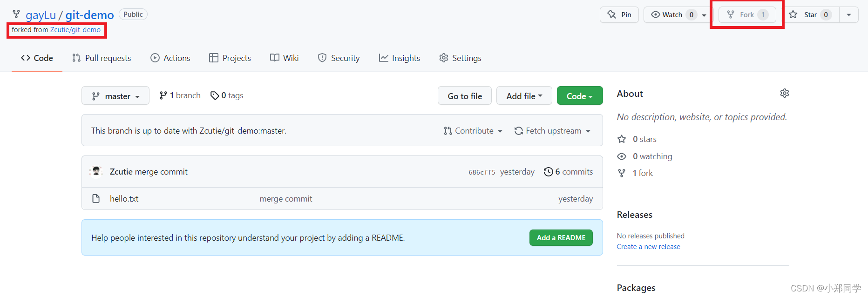Switch to the Pull requests tab
The width and height of the screenshot is (868, 297).
pos(102,58)
